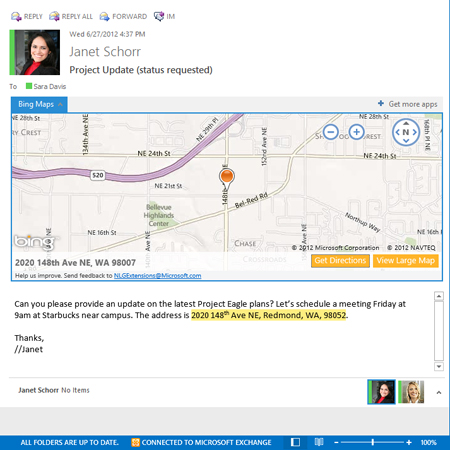The image size is (450, 450).
Task: Forward this email message
Action: click(123, 16)
